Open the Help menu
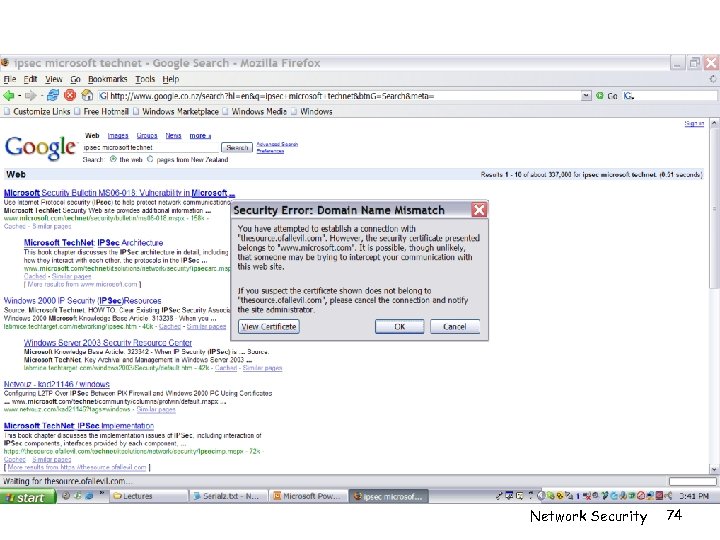 170,79
